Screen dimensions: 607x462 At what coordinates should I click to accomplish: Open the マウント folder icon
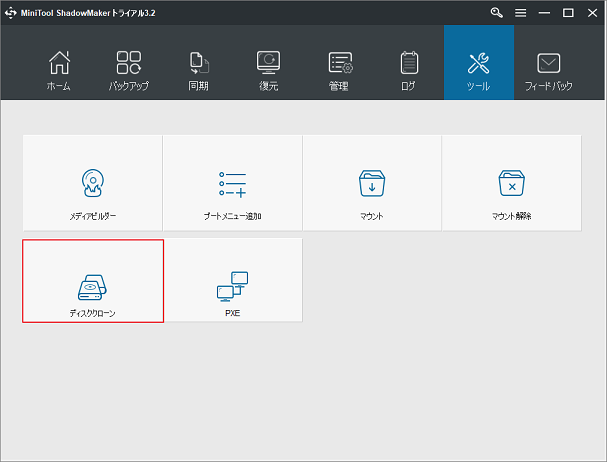[372, 183]
